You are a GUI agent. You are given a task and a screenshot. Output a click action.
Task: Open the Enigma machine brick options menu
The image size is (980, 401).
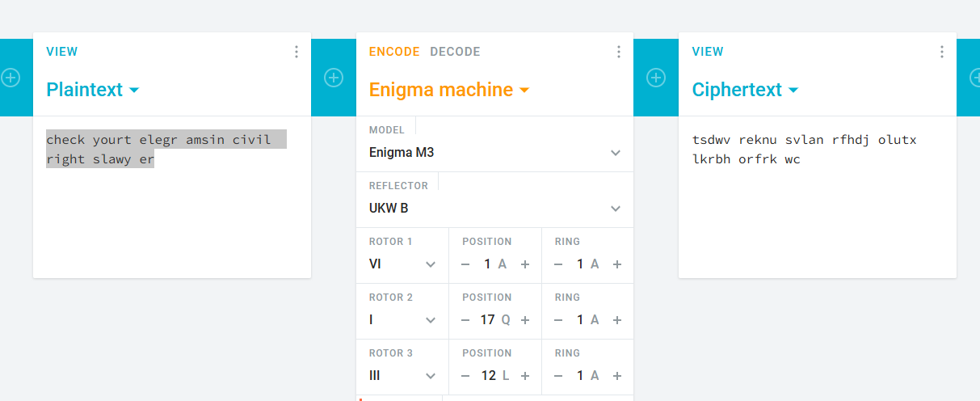pyautogui.click(x=619, y=52)
